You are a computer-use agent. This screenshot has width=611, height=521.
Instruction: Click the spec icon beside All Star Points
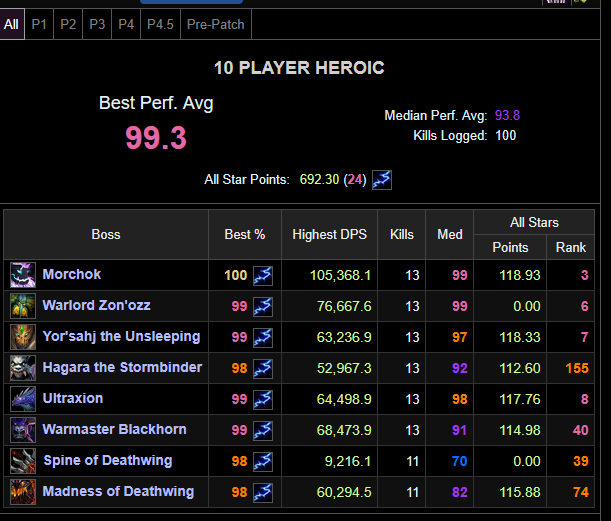[x=382, y=180]
